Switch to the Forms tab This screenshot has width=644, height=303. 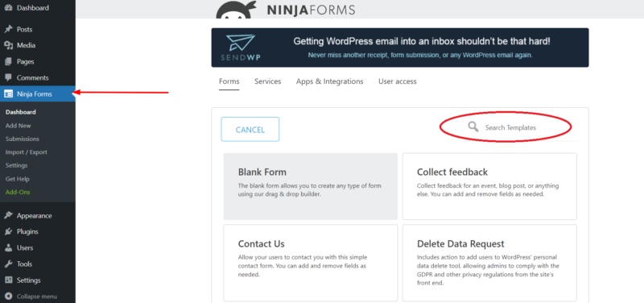(229, 81)
